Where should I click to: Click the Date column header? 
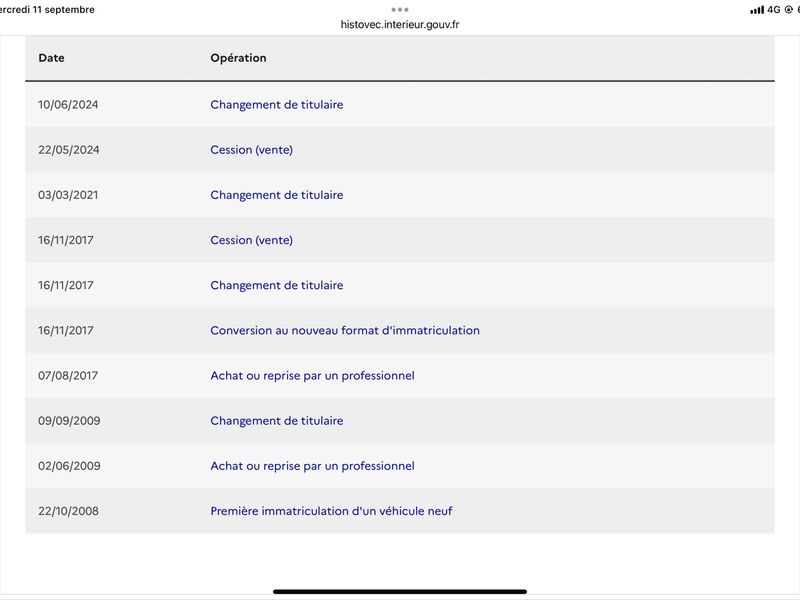[x=52, y=58]
